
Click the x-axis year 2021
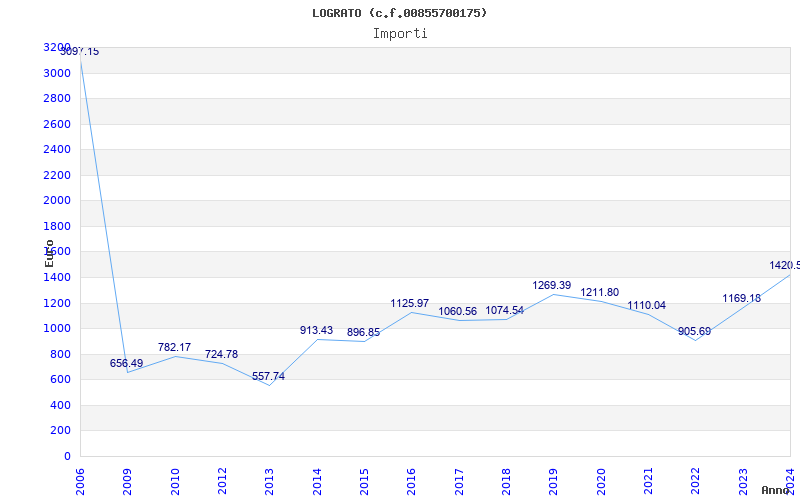(648, 481)
